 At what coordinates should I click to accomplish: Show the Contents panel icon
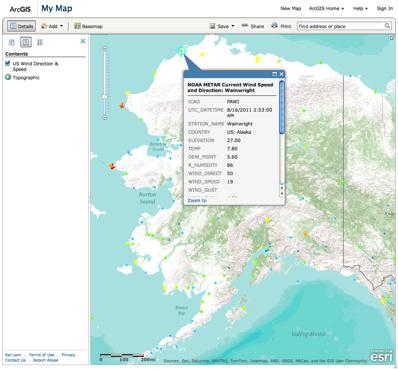pos(26,42)
